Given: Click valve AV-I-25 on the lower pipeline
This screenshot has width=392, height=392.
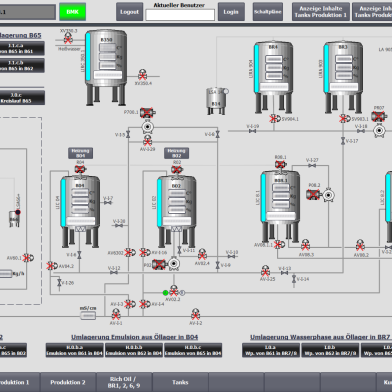Looking at the screenshot, I should pos(266,271).
